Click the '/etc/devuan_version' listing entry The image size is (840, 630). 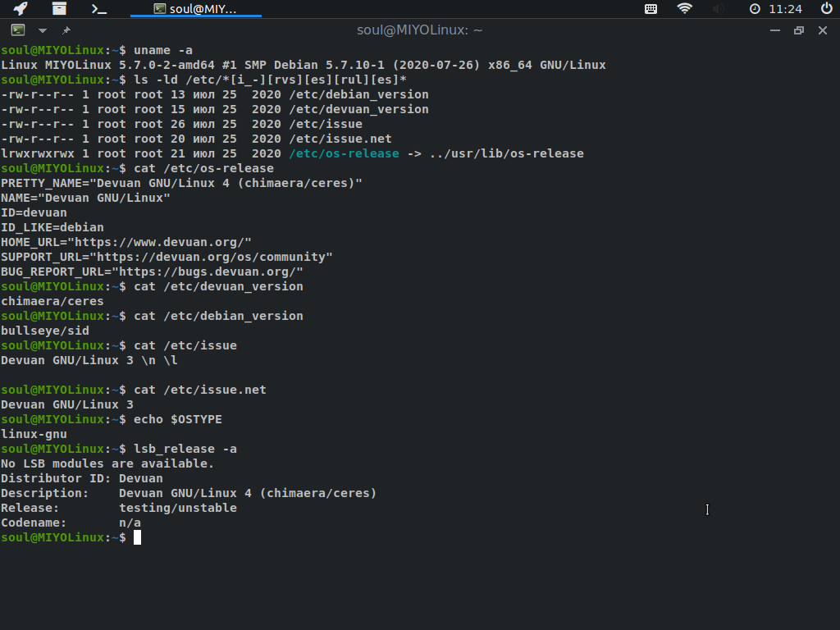[x=359, y=109]
